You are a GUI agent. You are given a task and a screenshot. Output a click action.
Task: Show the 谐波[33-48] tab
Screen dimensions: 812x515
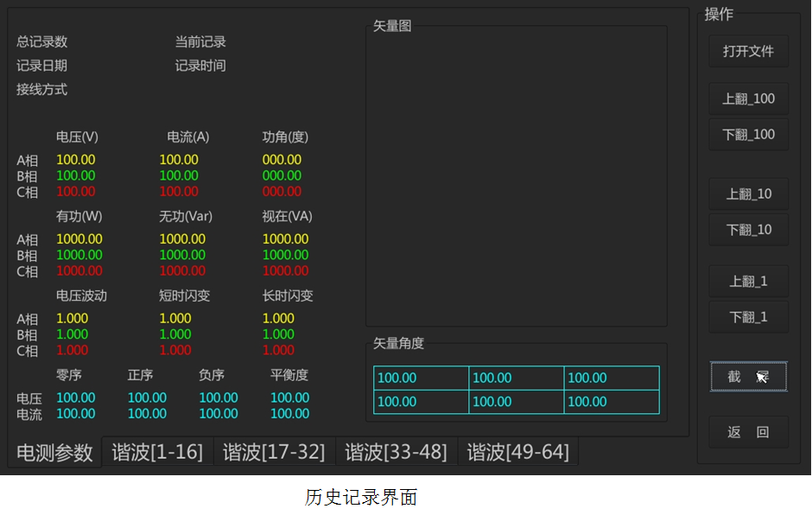coord(396,452)
